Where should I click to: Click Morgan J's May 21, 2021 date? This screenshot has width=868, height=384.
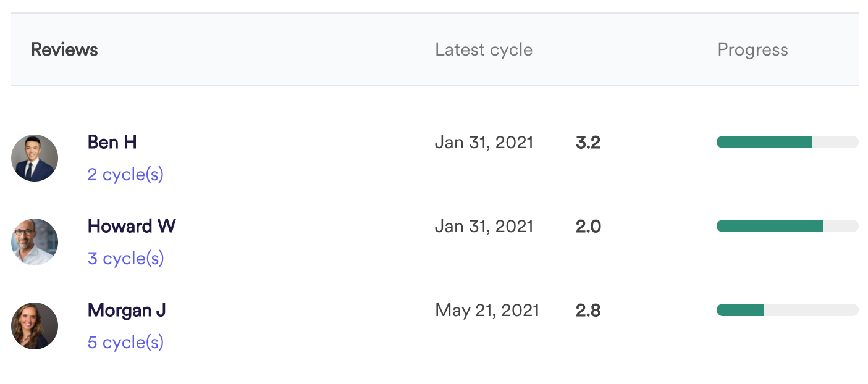pos(487,311)
